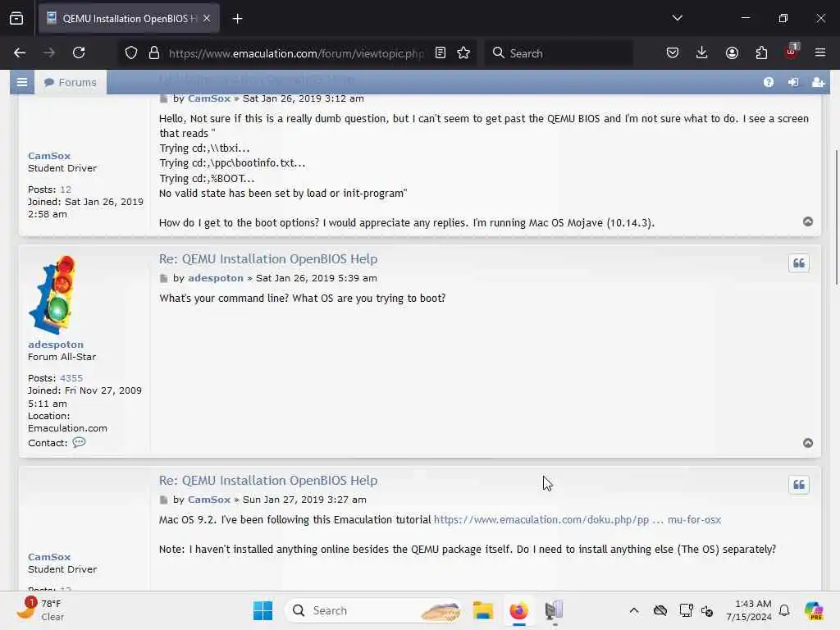The image size is (840, 630).
Task: Open CamSox profile name in third post sidebar
Action: point(49,557)
